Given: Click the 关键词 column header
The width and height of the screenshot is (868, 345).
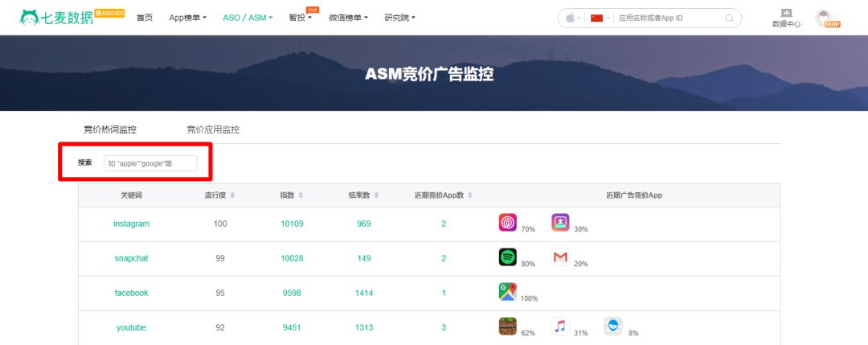Looking at the screenshot, I should (131, 195).
